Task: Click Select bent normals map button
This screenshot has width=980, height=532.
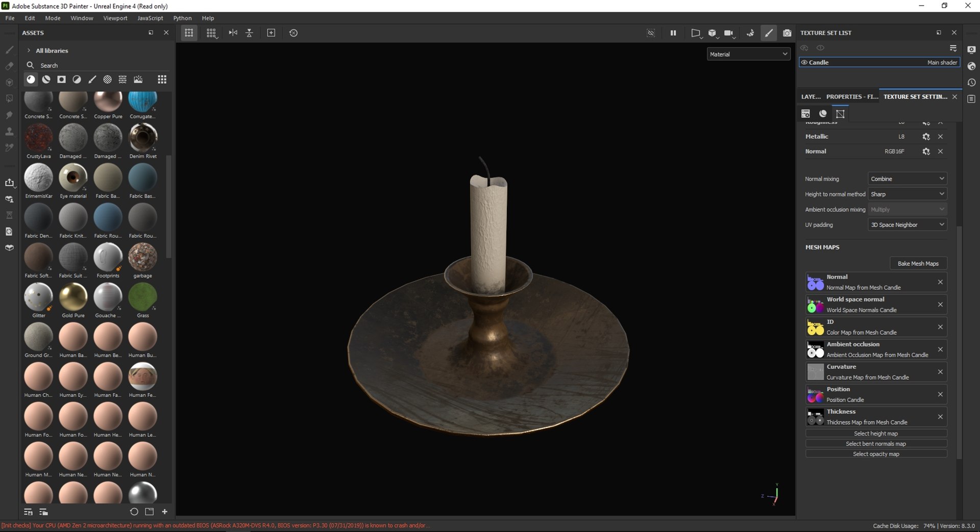Action: (x=876, y=444)
